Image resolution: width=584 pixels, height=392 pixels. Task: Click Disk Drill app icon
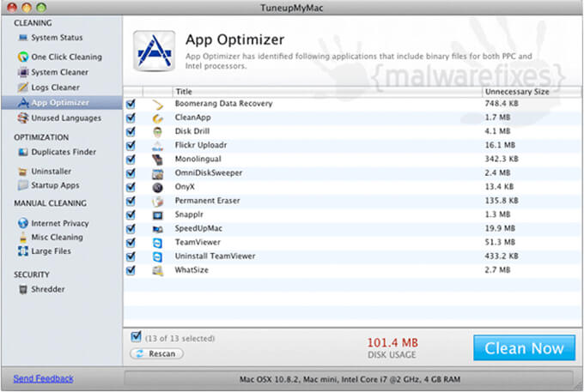158,131
